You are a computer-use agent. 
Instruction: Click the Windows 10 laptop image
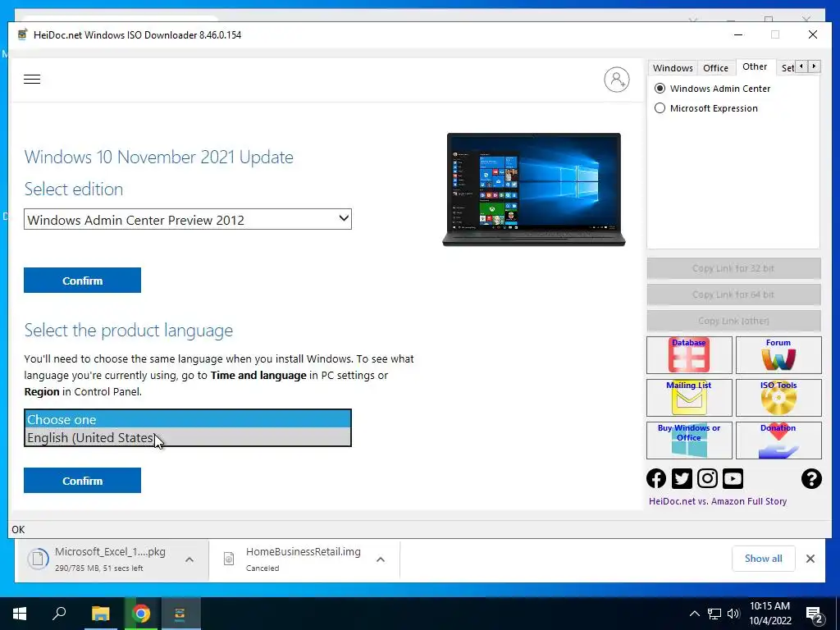tap(533, 189)
